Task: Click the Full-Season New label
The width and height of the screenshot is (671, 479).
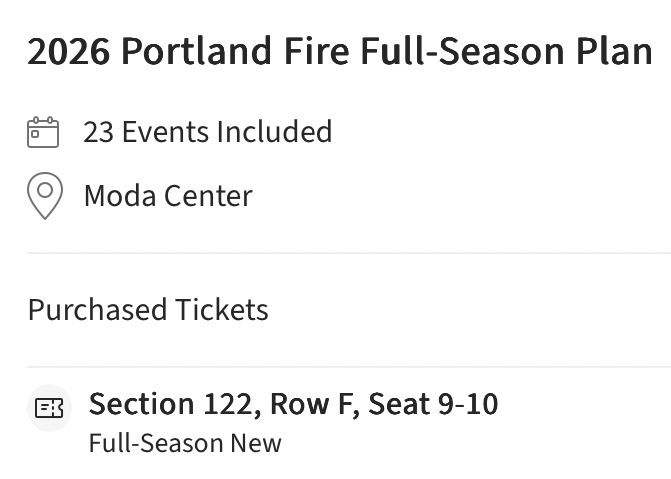Action: (x=185, y=443)
